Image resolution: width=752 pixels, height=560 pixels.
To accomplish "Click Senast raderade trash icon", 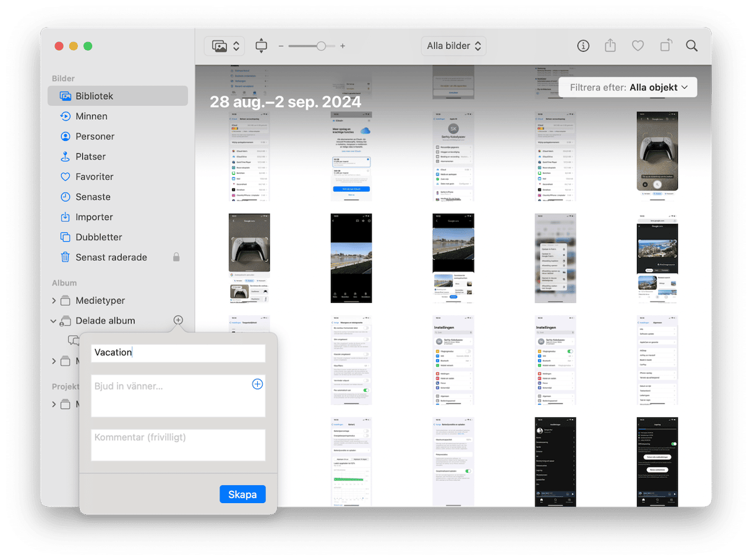I will pyautogui.click(x=65, y=257).
